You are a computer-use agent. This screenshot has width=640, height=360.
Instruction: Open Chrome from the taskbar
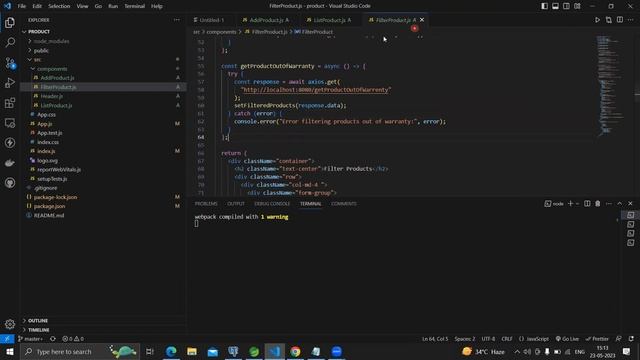point(295,351)
